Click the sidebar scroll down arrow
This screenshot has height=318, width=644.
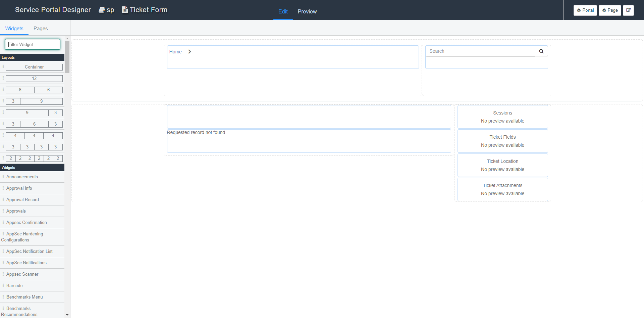point(67,315)
